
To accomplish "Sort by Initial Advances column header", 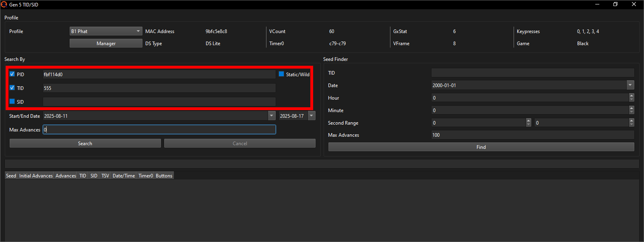I will [36, 175].
